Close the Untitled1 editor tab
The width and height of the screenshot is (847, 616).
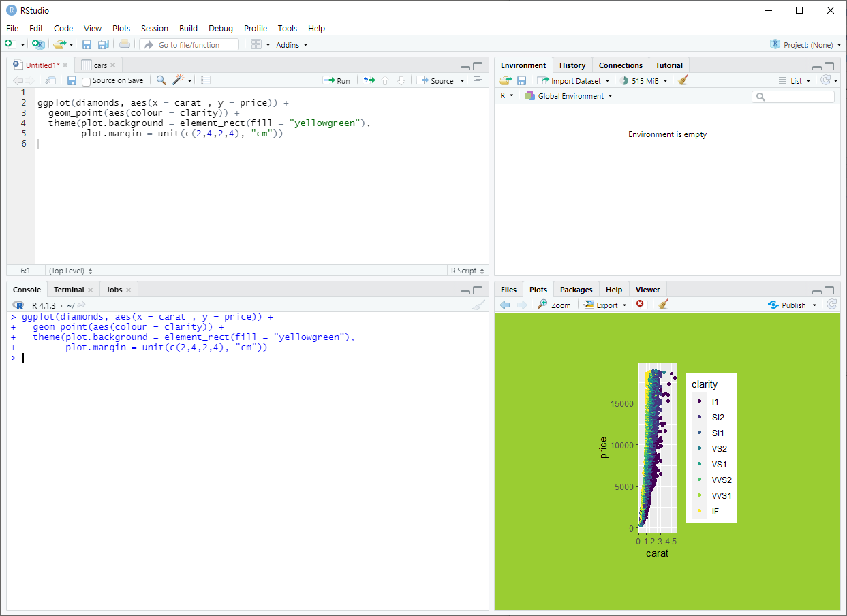click(x=65, y=65)
